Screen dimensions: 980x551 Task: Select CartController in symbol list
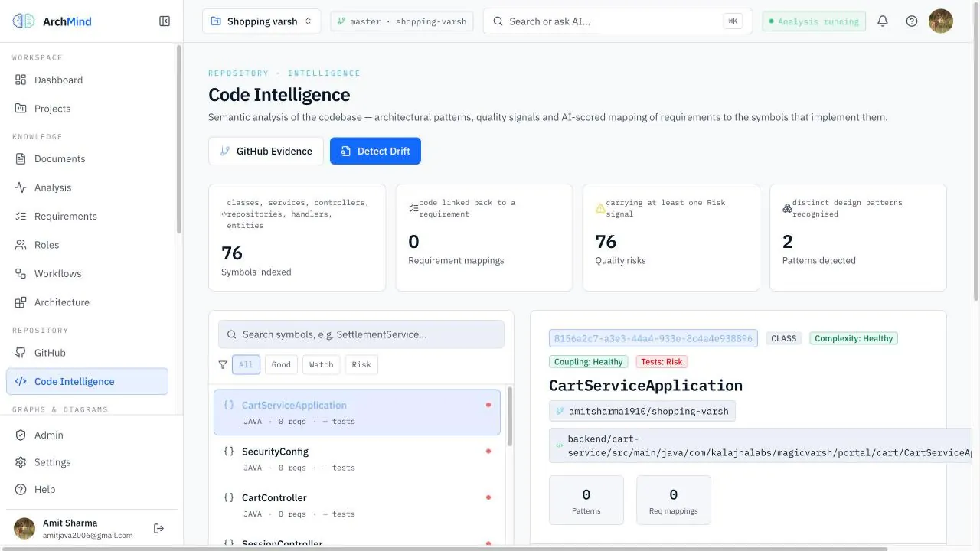[x=357, y=505]
